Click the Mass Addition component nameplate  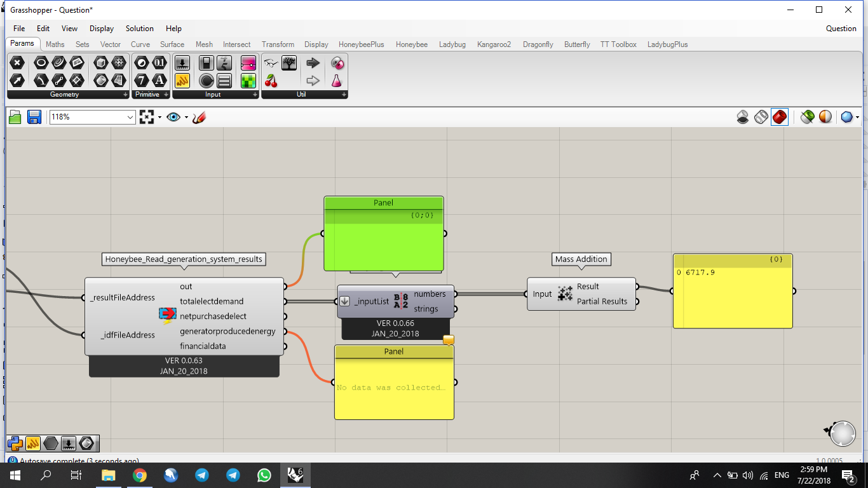click(x=581, y=259)
